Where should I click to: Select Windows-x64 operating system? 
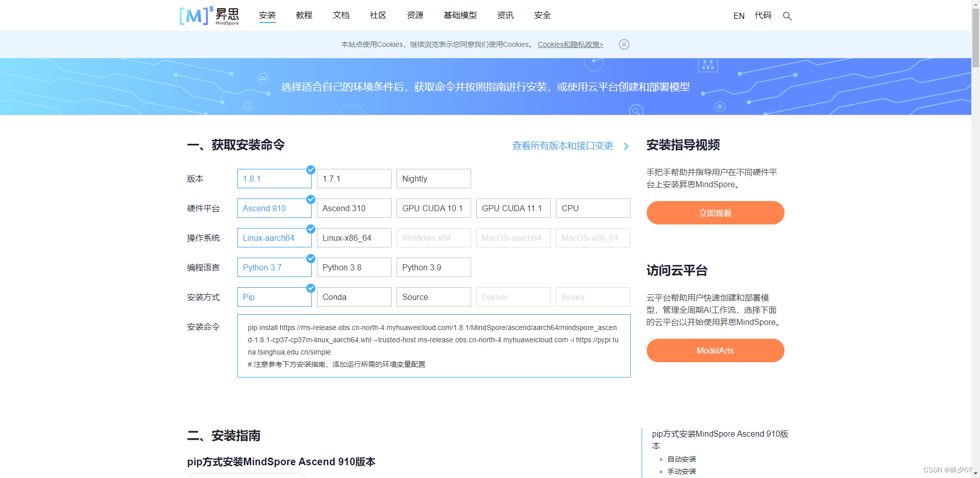pyautogui.click(x=434, y=238)
